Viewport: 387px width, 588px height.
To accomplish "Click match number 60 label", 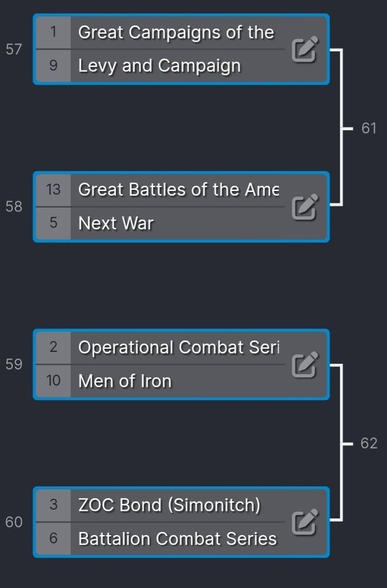I will pyautogui.click(x=14, y=522).
